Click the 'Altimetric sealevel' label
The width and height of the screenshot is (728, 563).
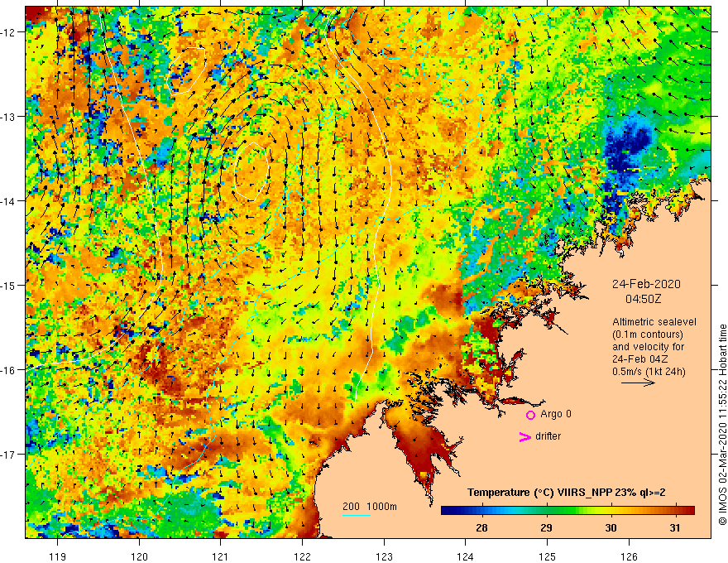point(654,322)
